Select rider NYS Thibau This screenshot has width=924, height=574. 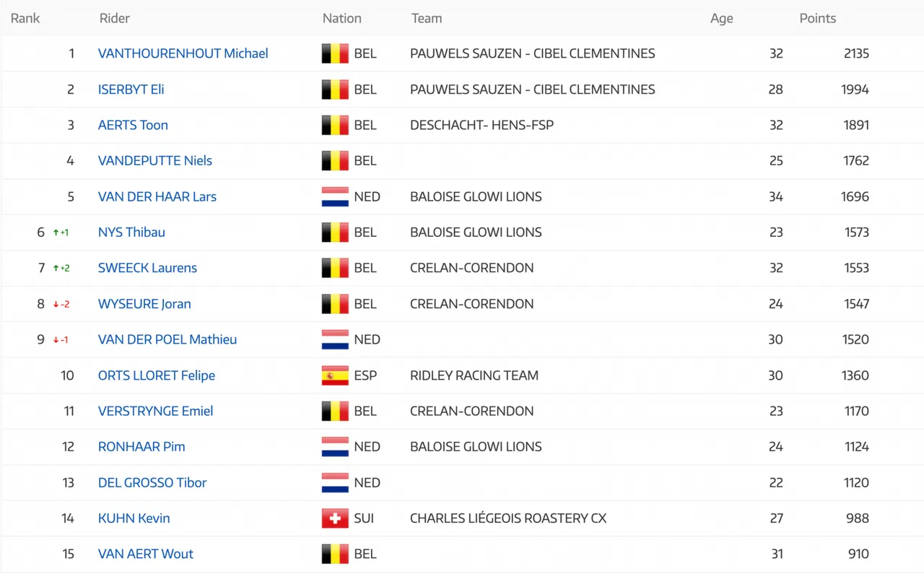coord(131,232)
